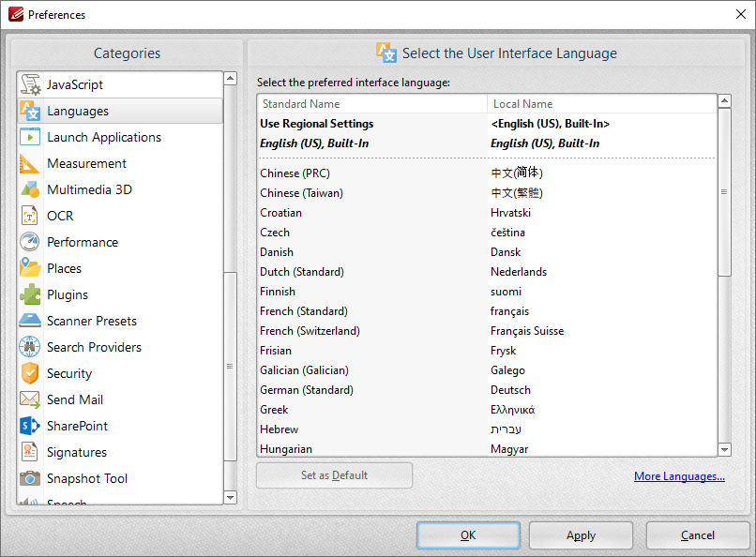
Task: Click the translate icon in the panel header
Action: (386, 53)
